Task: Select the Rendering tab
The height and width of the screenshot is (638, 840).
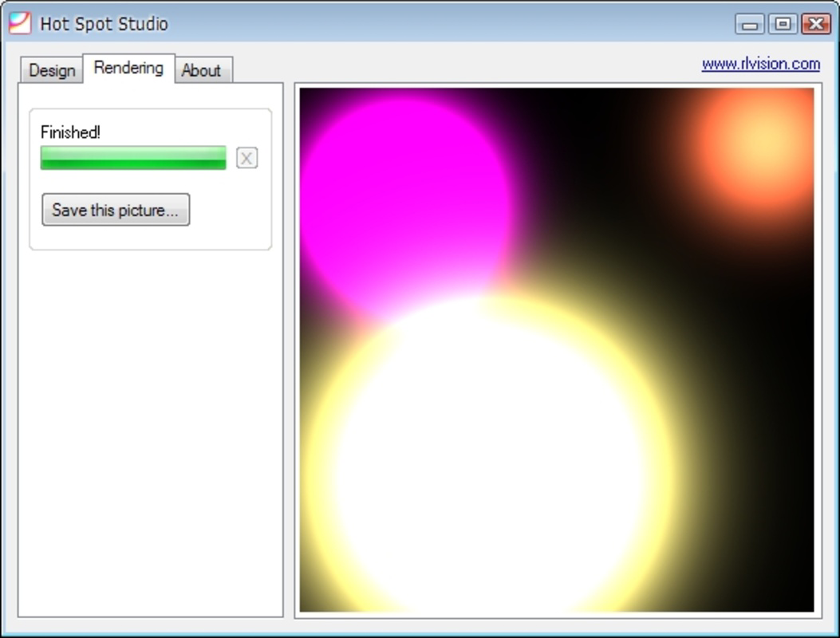Action: tap(128, 68)
